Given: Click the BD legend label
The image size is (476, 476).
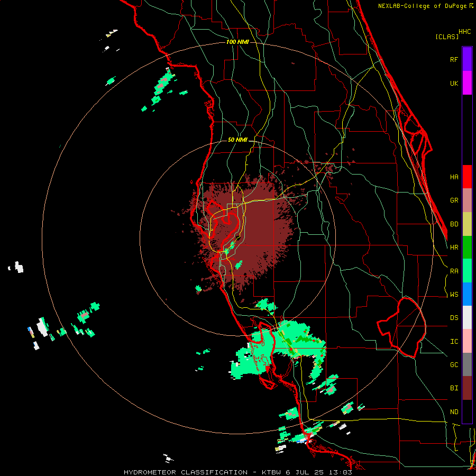Looking at the screenshot, I should point(454,224).
